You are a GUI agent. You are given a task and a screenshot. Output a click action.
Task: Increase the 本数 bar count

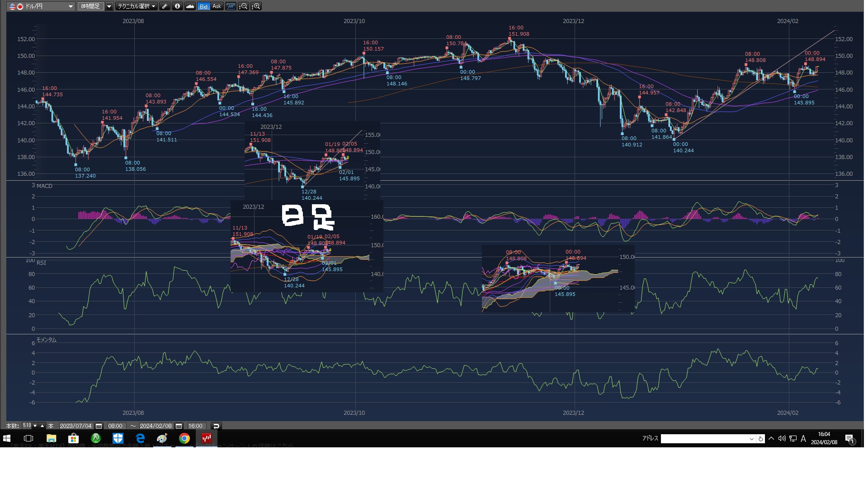pos(42,426)
